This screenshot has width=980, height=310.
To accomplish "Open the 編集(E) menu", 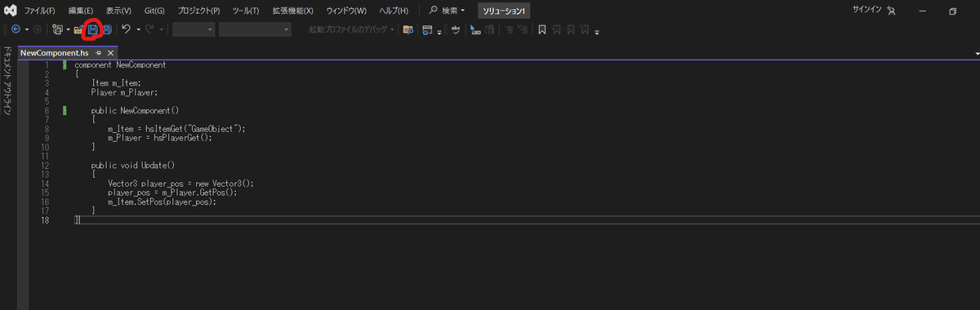I will coord(80,11).
